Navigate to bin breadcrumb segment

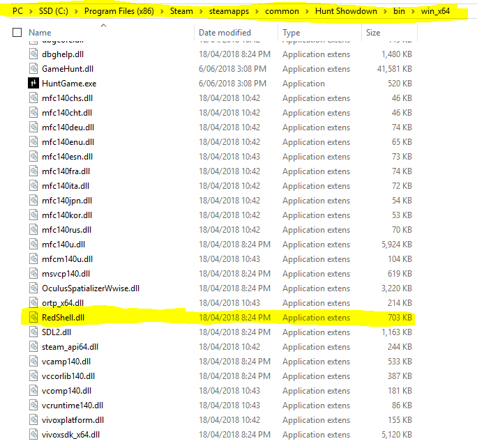(399, 11)
